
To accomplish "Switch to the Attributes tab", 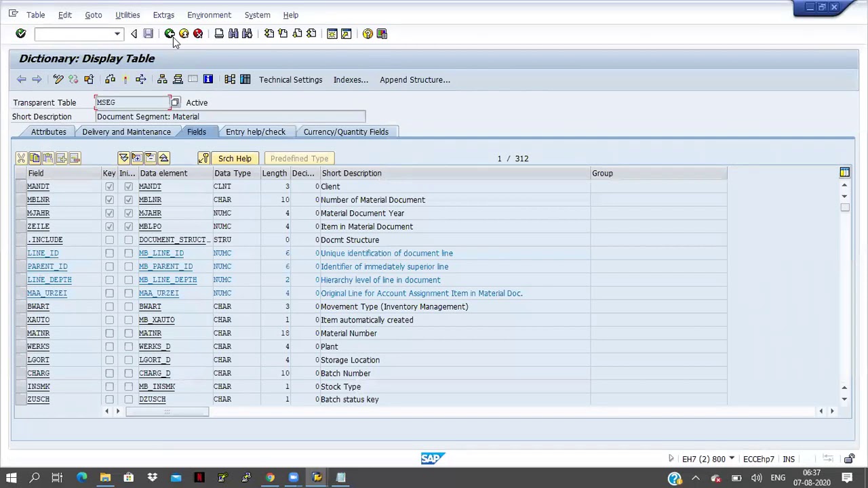I will (x=48, y=132).
